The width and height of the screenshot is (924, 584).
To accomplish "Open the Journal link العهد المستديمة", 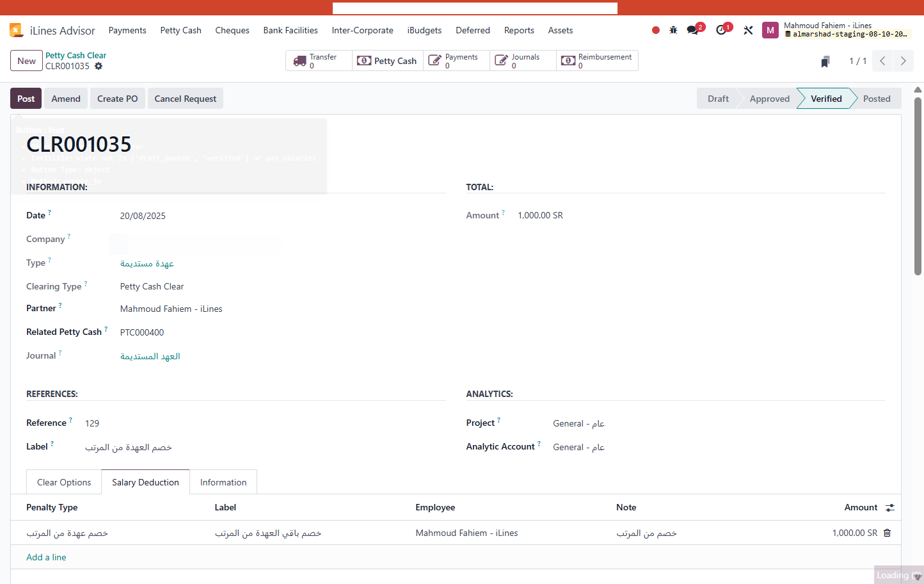I will 150,356.
